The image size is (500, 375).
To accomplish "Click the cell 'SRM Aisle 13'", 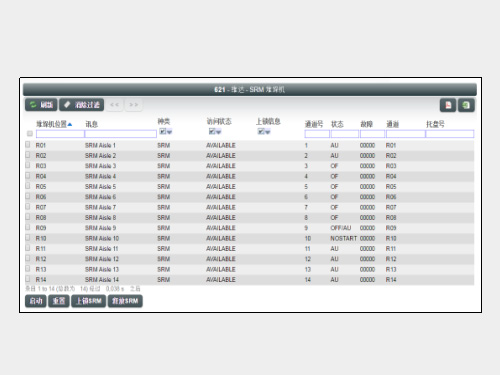I will [x=102, y=269].
